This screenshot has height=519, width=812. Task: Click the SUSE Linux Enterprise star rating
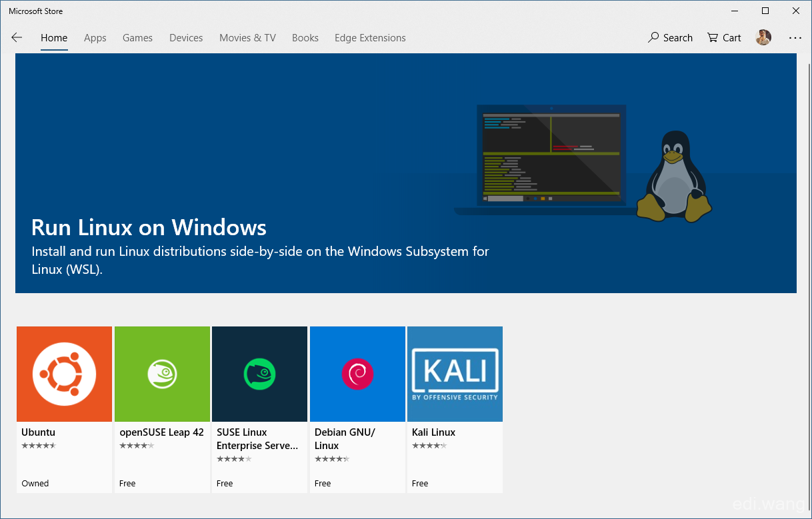(x=234, y=458)
